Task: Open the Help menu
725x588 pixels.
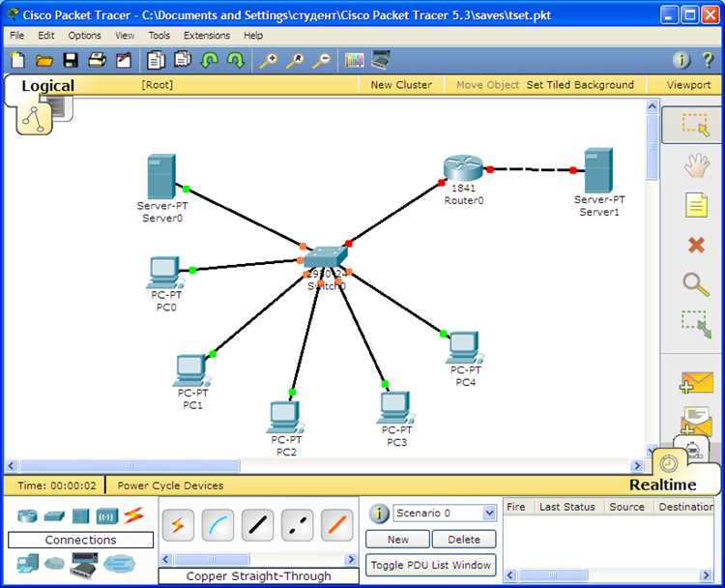Action: [x=253, y=35]
